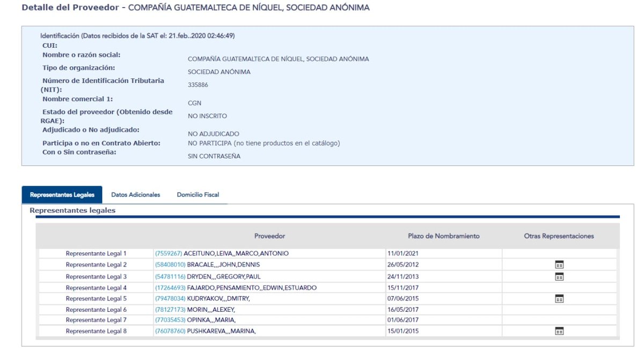
Task: Select the Representante Legal 3 row label
Action: coord(97,276)
